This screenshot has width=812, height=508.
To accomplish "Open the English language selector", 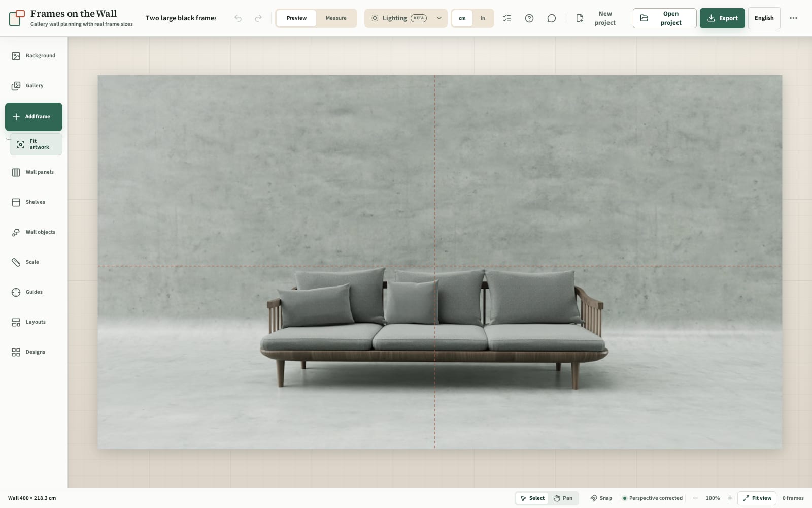I will 764,18.
